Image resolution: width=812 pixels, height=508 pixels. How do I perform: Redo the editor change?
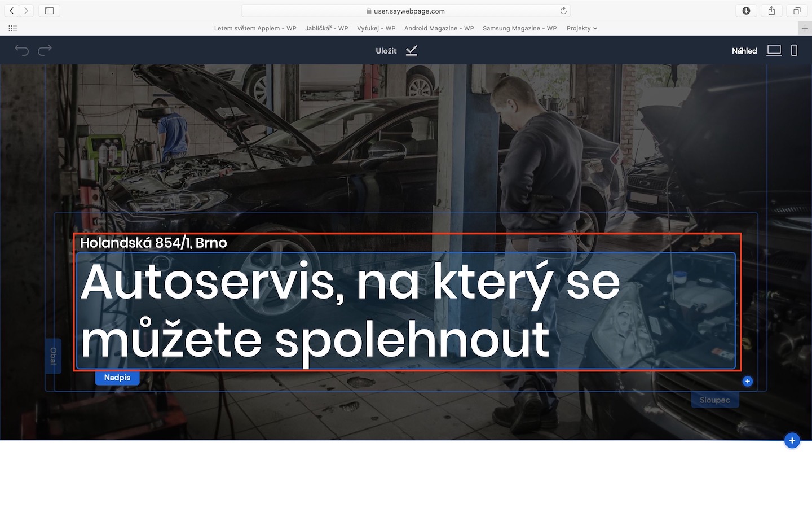[45, 50]
